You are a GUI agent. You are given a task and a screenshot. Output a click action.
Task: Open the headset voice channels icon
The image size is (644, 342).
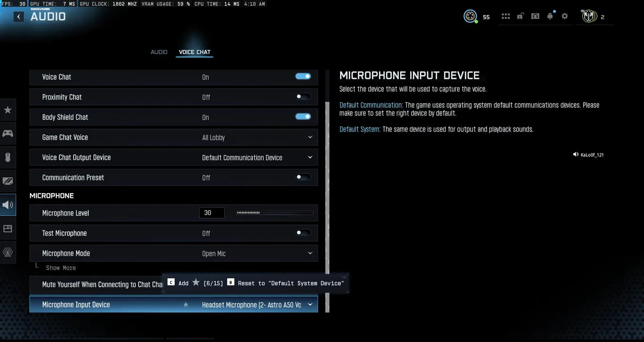coord(535,16)
